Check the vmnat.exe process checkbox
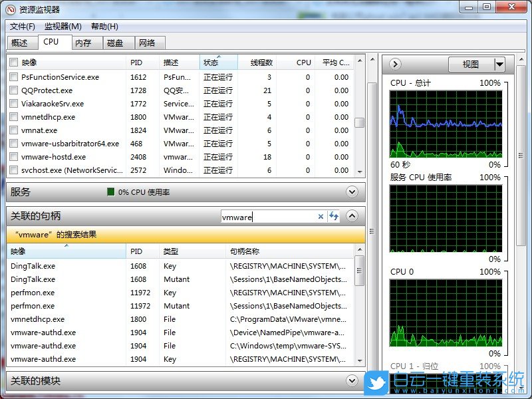This screenshot has height=399, width=532. pyautogui.click(x=13, y=130)
